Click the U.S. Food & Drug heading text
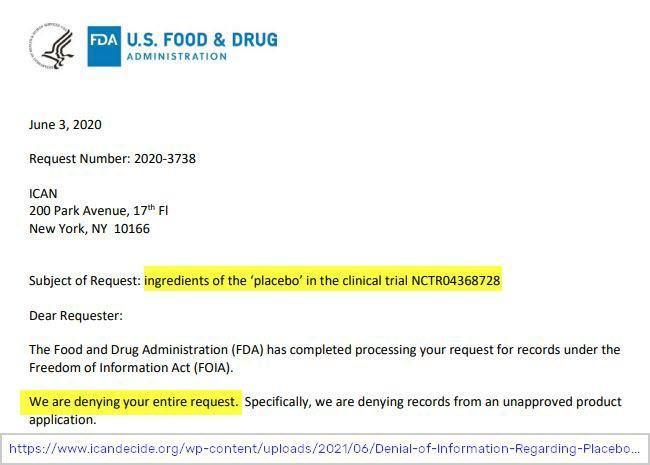 202,40
